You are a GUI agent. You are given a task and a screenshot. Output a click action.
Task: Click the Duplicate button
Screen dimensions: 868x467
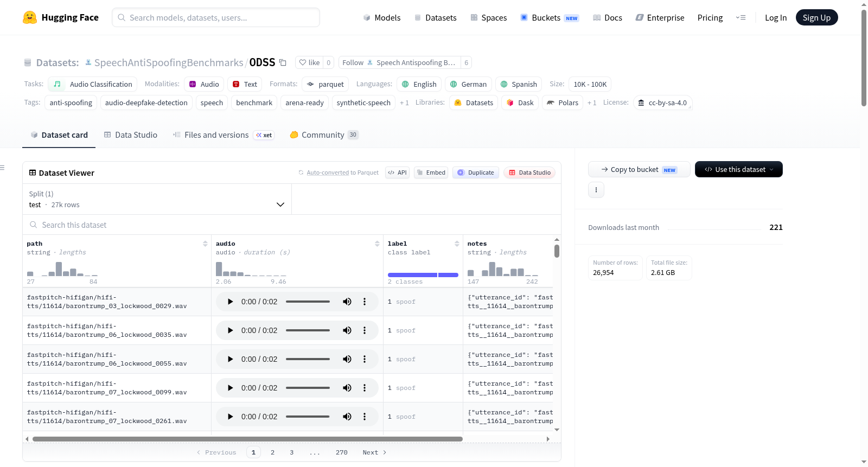pos(476,172)
